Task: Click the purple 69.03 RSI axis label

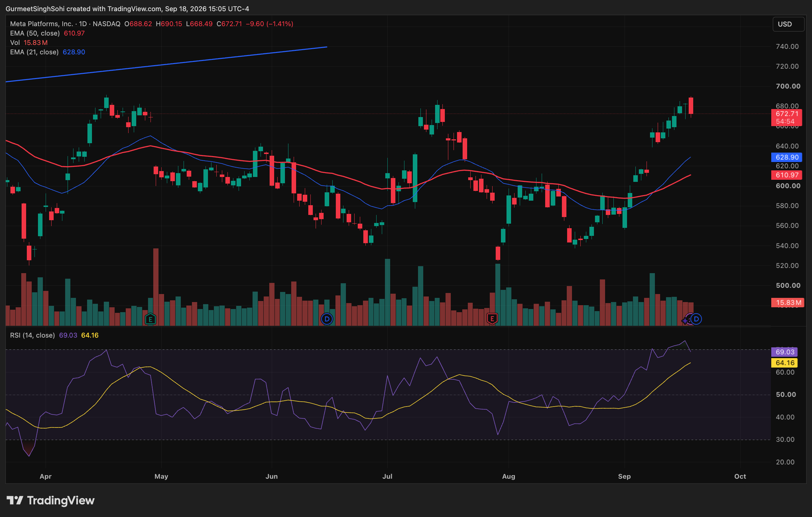Action: pyautogui.click(x=785, y=352)
